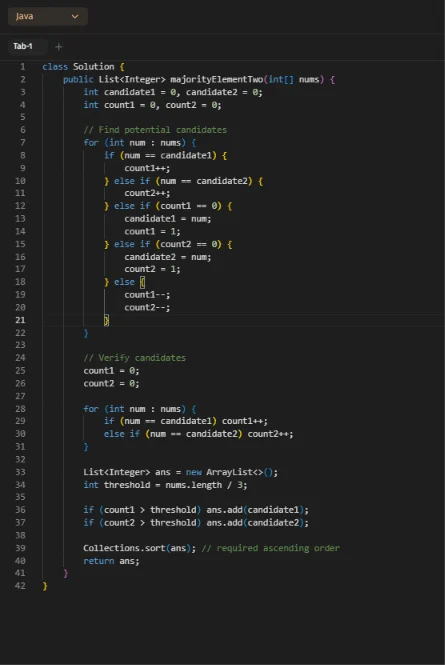Viewport: 445px width, 665px height.
Task: Click on 'class Solution {' line
Action: tap(83, 67)
